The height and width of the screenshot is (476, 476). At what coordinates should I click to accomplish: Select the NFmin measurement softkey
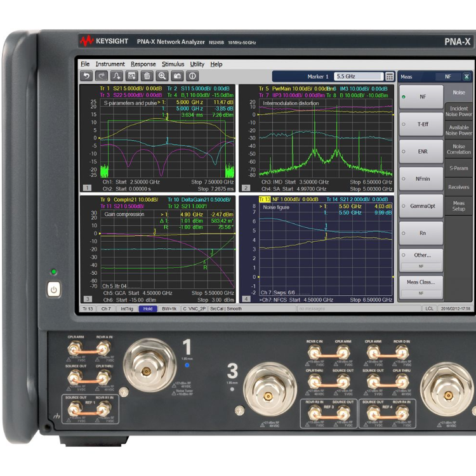point(421,179)
